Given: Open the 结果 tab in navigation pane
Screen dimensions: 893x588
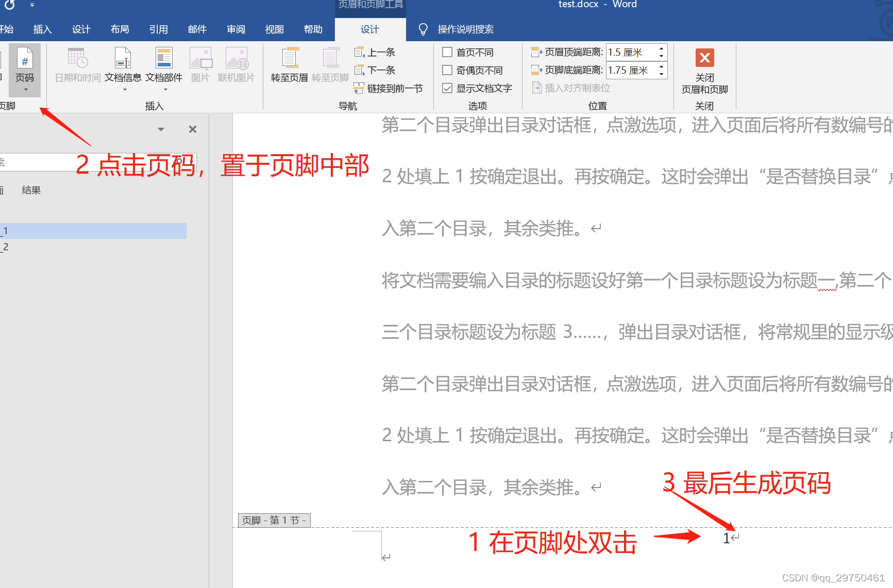Looking at the screenshot, I should (x=31, y=190).
